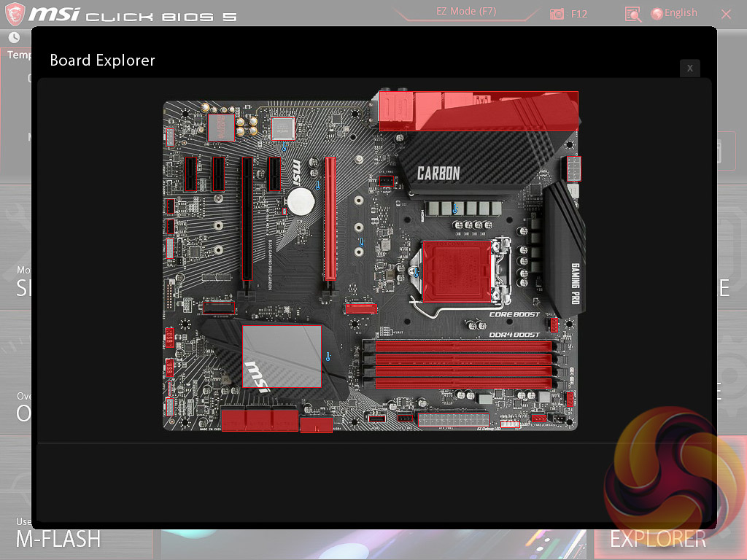This screenshot has height=560, width=747.
Task: Select the small chip near top center
Action: pyautogui.click(x=283, y=128)
